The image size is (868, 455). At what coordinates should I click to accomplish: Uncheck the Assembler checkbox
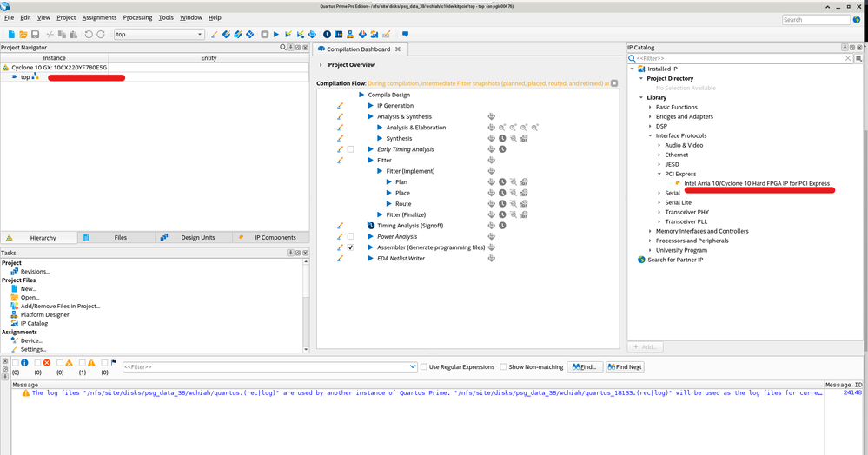click(x=351, y=247)
